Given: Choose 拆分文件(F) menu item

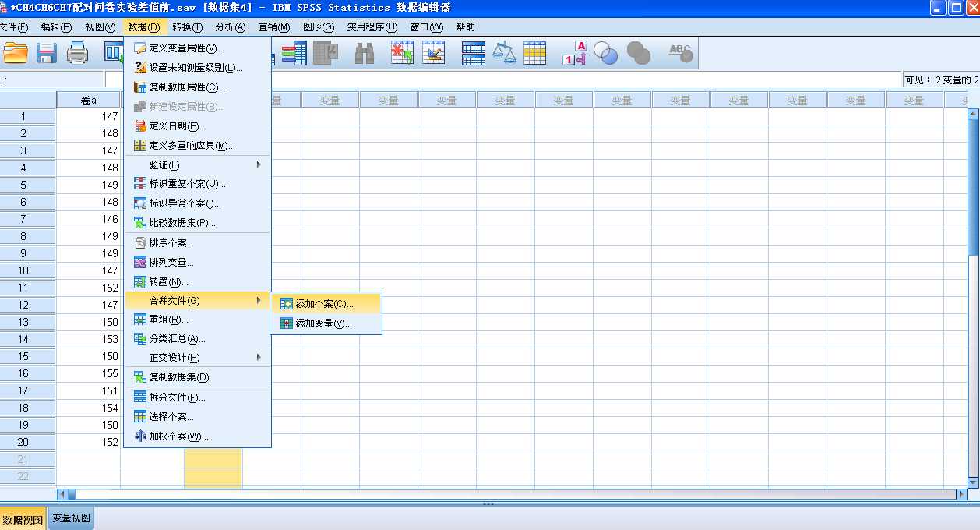Looking at the screenshot, I should tap(197, 397).
